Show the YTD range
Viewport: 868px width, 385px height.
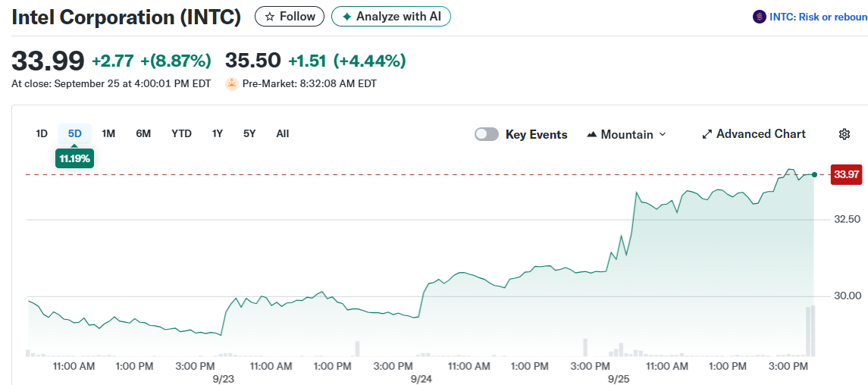pyautogui.click(x=182, y=134)
